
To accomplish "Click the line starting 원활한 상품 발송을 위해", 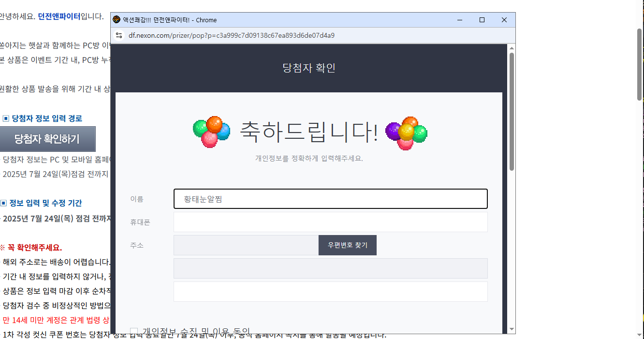I will pyautogui.click(x=55, y=89).
